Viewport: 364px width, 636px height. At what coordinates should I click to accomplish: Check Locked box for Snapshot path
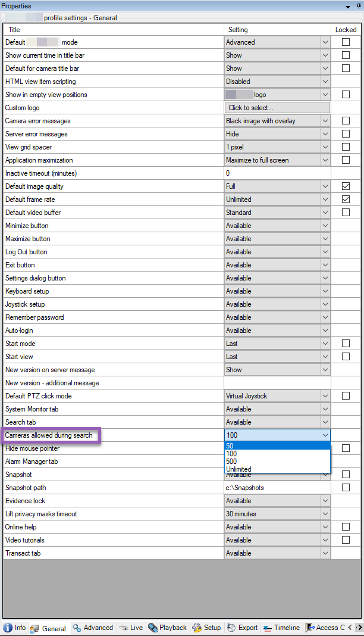point(346,488)
